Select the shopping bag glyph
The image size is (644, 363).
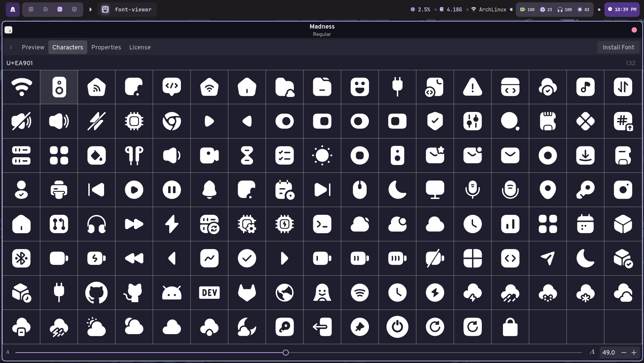click(510, 327)
